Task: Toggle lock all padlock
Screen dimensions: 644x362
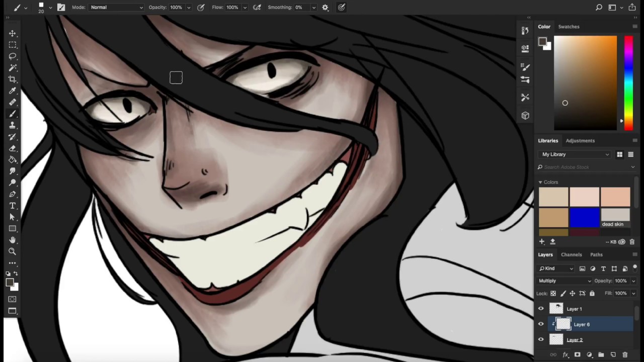Action: 592,293
